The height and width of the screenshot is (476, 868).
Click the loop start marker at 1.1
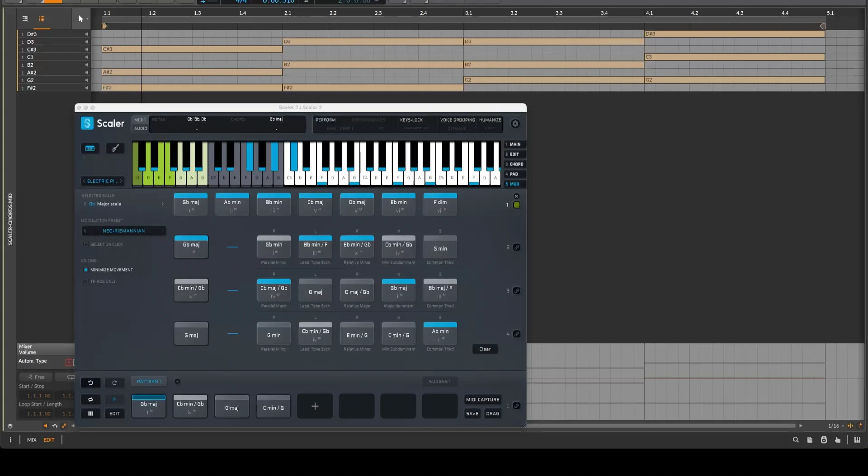pyautogui.click(x=104, y=27)
